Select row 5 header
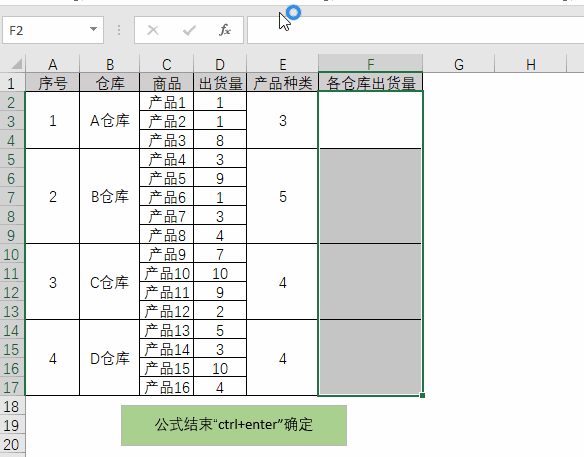584x457 pixels. point(11,159)
